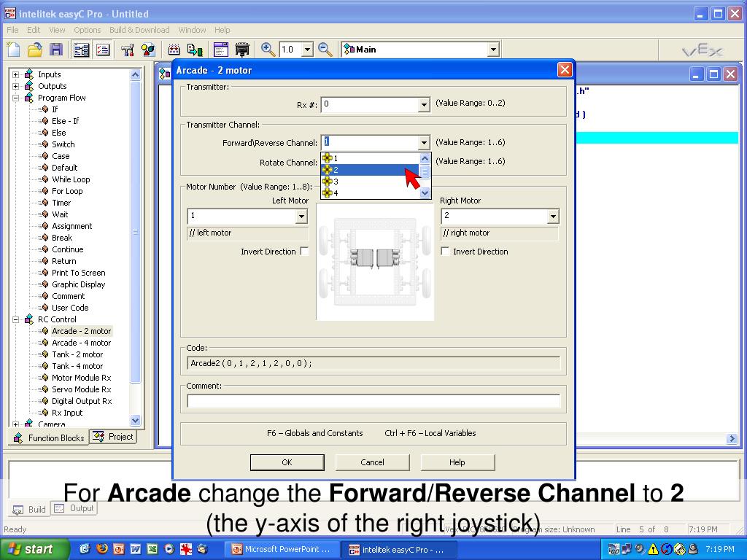
Task: Select channel 3 in the dropdown list
Action: 370,182
